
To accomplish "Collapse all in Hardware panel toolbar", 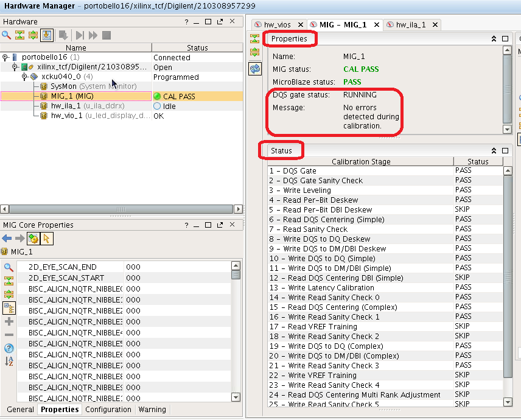I will (x=19, y=35).
